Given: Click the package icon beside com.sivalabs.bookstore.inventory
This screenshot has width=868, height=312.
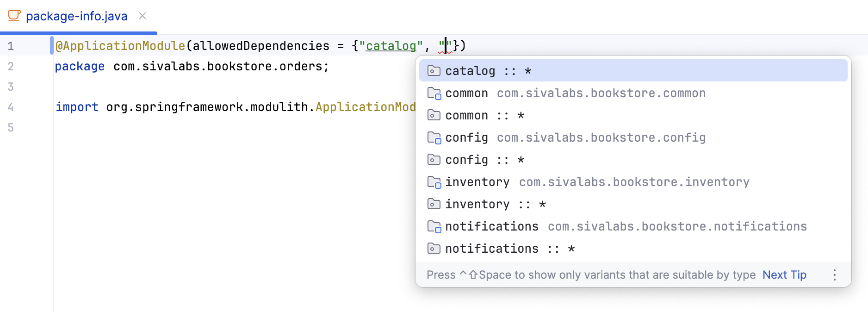Looking at the screenshot, I should click(434, 182).
